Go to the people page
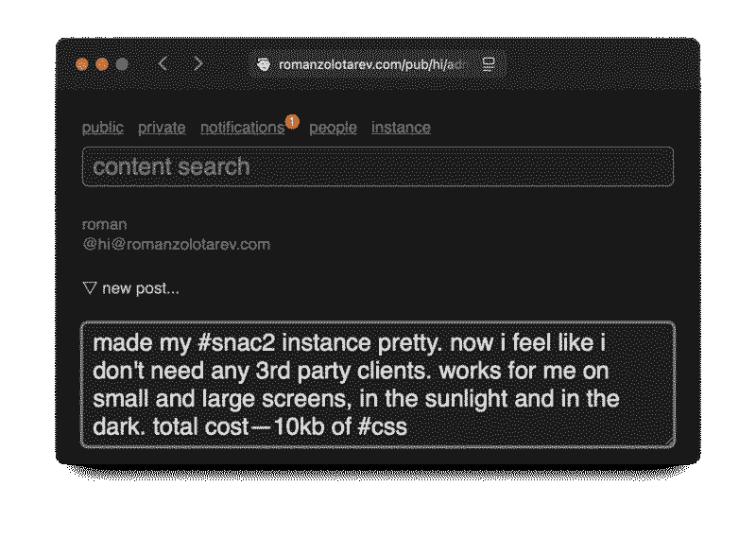Screen dimensions: 756x538 (x=333, y=128)
